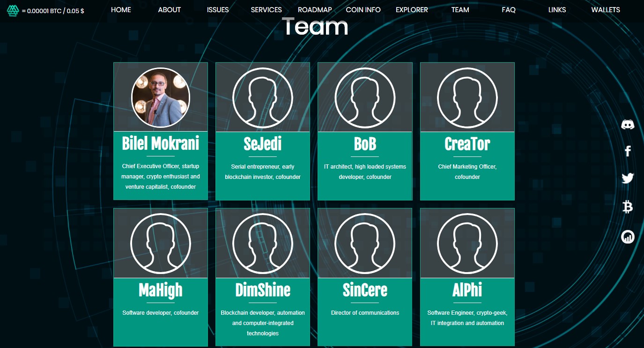The image size is (644, 348).
Task: Click the SinCere name heading
Action: pos(365,290)
